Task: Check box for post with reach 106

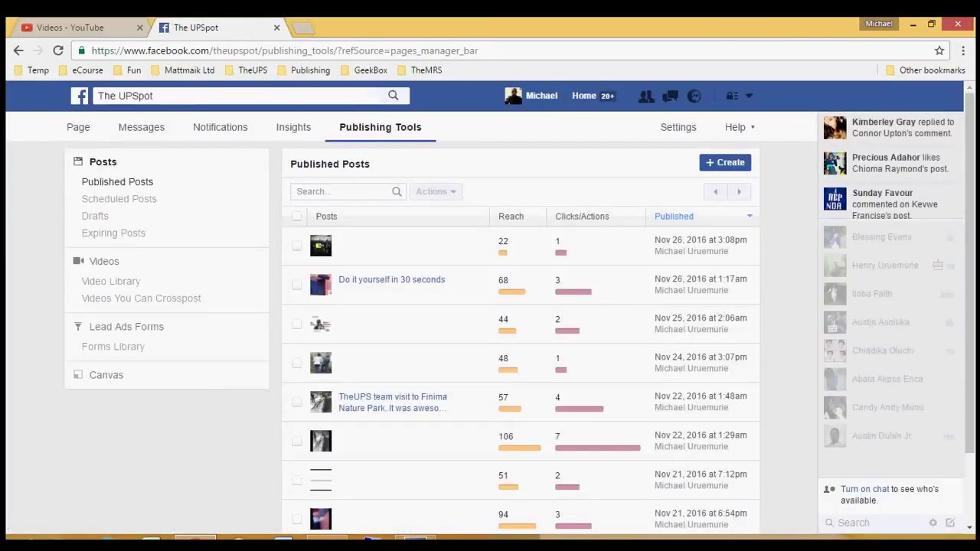Action: (x=296, y=441)
